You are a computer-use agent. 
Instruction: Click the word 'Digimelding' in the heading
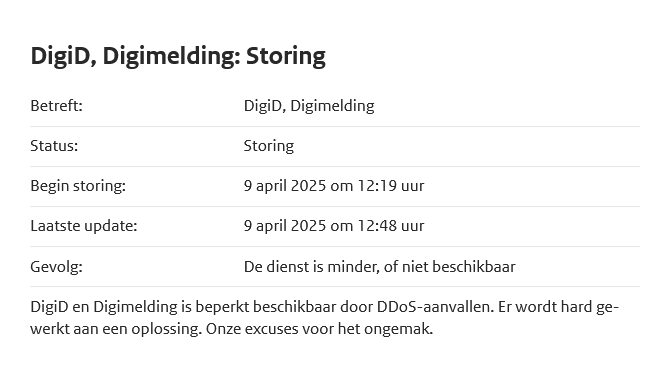tap(171, 56)
